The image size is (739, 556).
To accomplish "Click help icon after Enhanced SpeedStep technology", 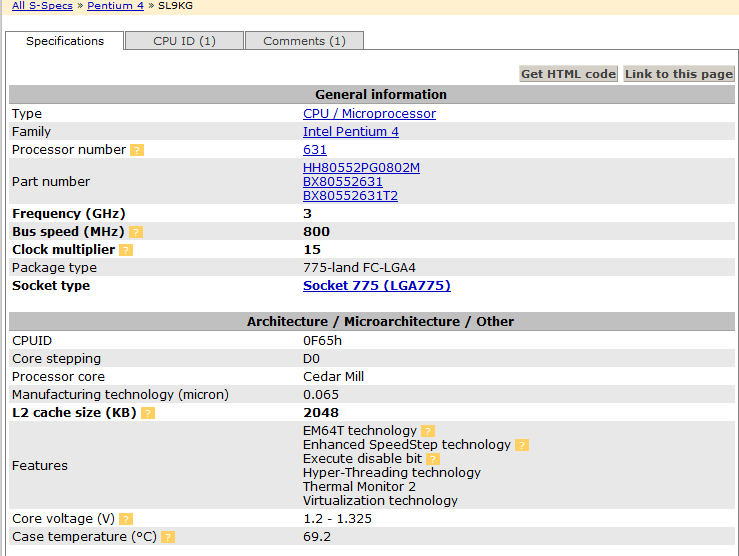I will tap(522, 445).
